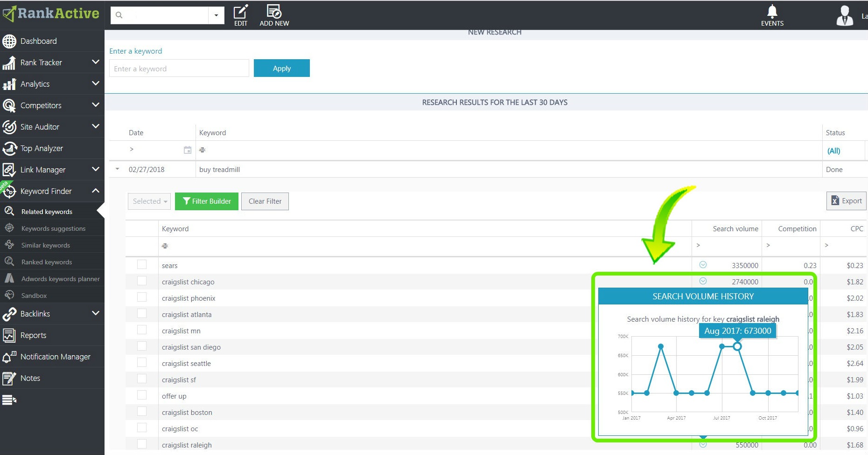This screenshot has width=868, height=455.
Task: Tick the checkbox for craigslist san diego
Action: coord(142,346)
